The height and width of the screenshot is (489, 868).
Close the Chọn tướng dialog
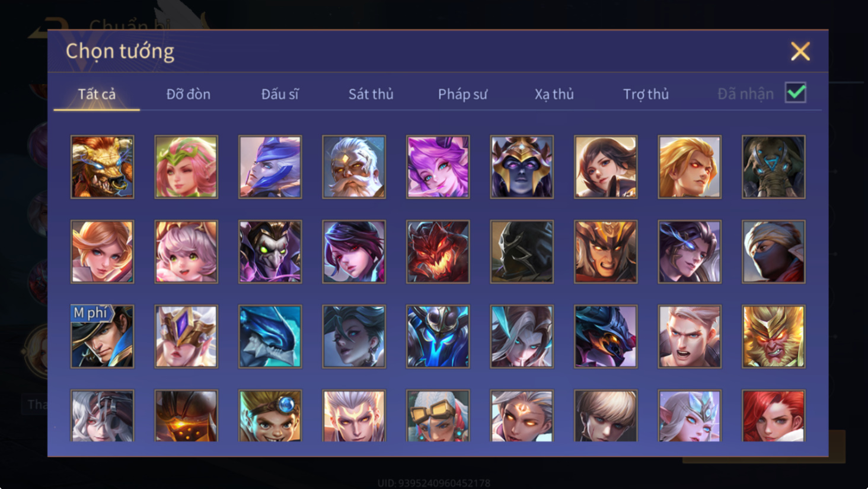[800, 52]
